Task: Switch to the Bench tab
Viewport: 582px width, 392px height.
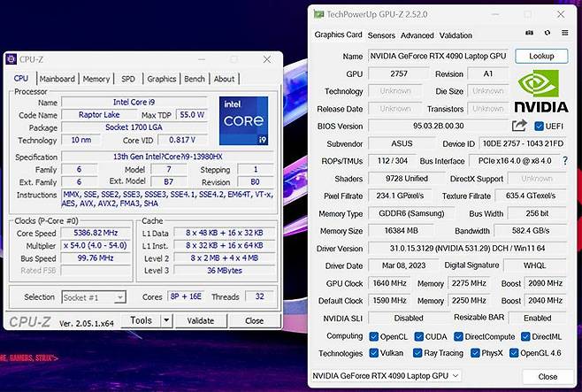Action: point(195,79)
